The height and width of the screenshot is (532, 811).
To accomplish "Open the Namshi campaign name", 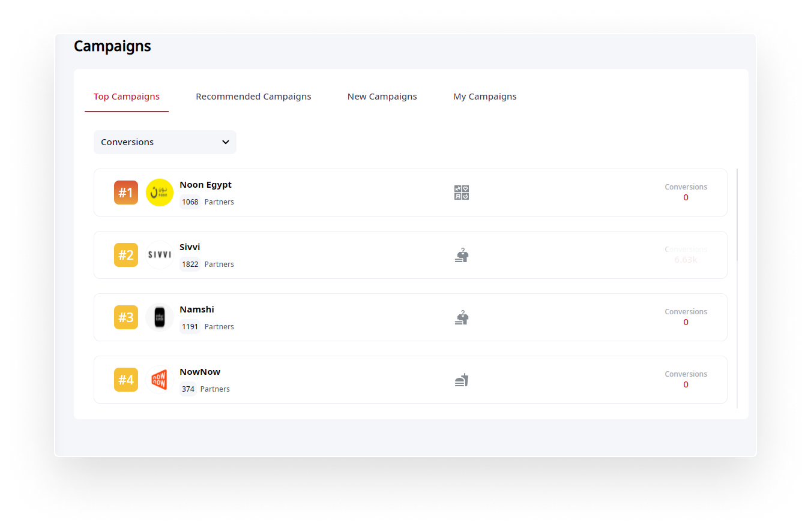I will [x=197, y=309].
